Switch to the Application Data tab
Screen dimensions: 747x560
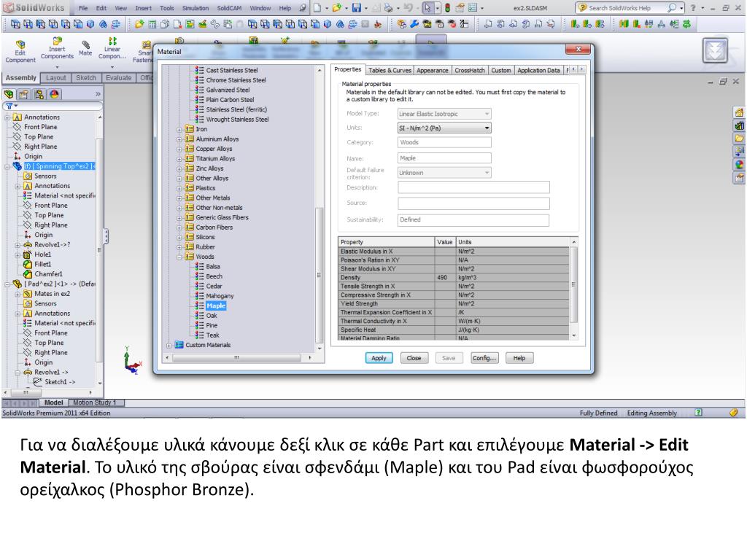click(538, 70)
